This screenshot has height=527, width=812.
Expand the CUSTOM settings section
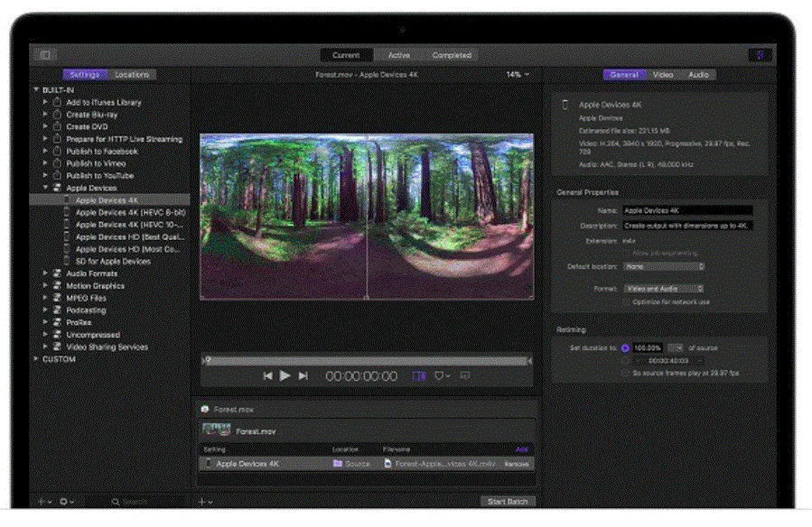pos(36,358)
